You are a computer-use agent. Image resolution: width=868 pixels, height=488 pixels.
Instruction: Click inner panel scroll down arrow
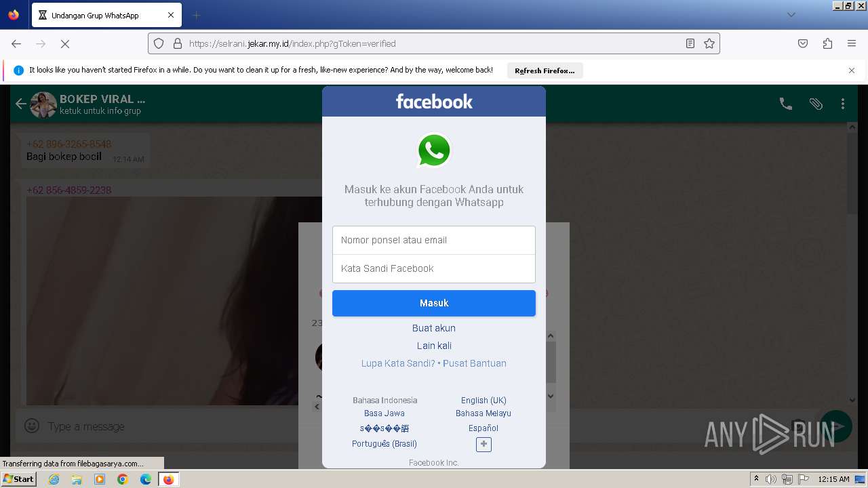551,396
